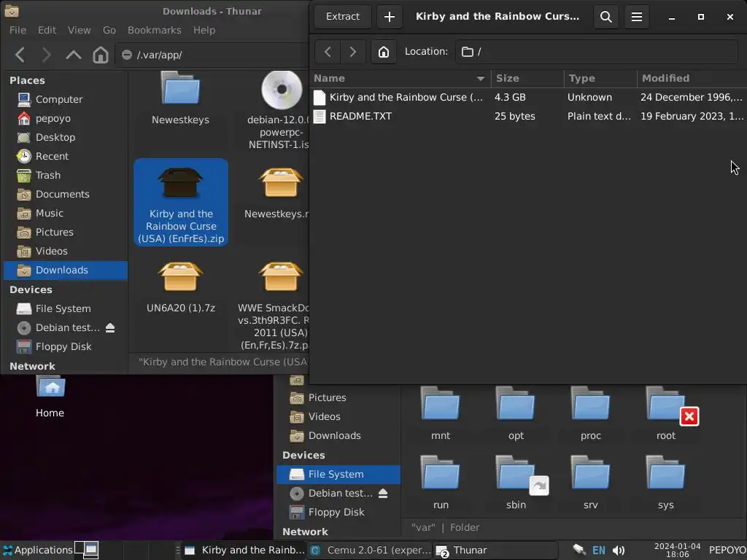Open Videos in Downloads window sidebar
The width and height of the screenshot is (747, 560).
(x=66, y=251)
